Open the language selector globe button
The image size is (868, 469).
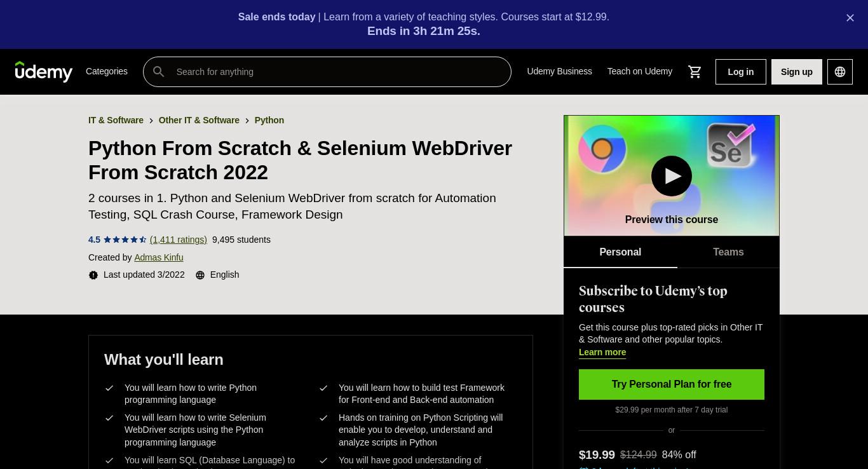pyautogui.click(x=840, y=72)
